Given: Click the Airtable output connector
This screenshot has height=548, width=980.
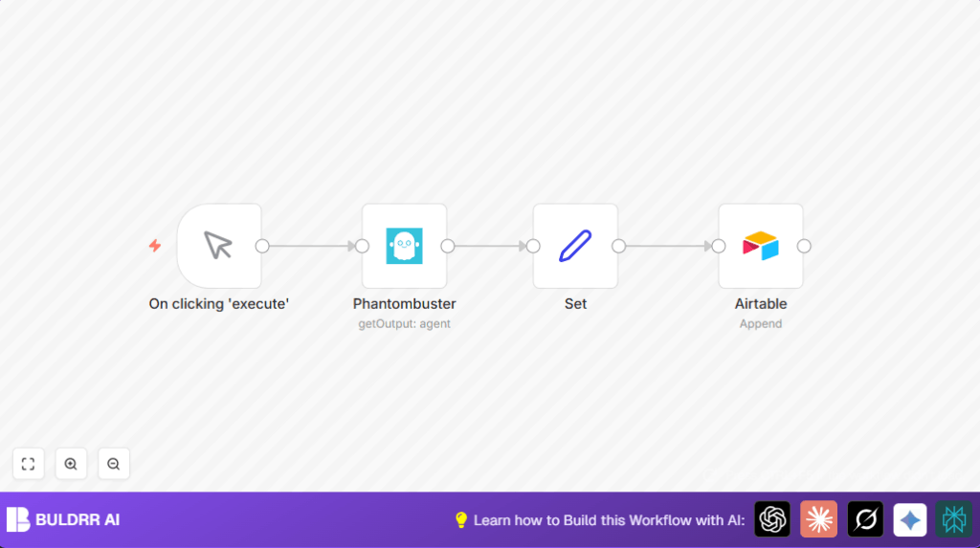Looking at the screenshot, I should 804,246.
